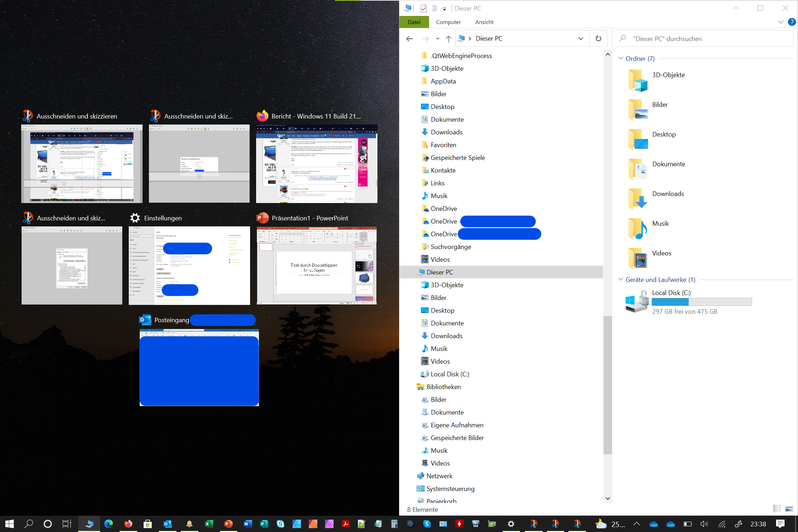Click the Local Disk (C:) storage usage bar
This screenshot has width=798, height=532.
point(701,302)
